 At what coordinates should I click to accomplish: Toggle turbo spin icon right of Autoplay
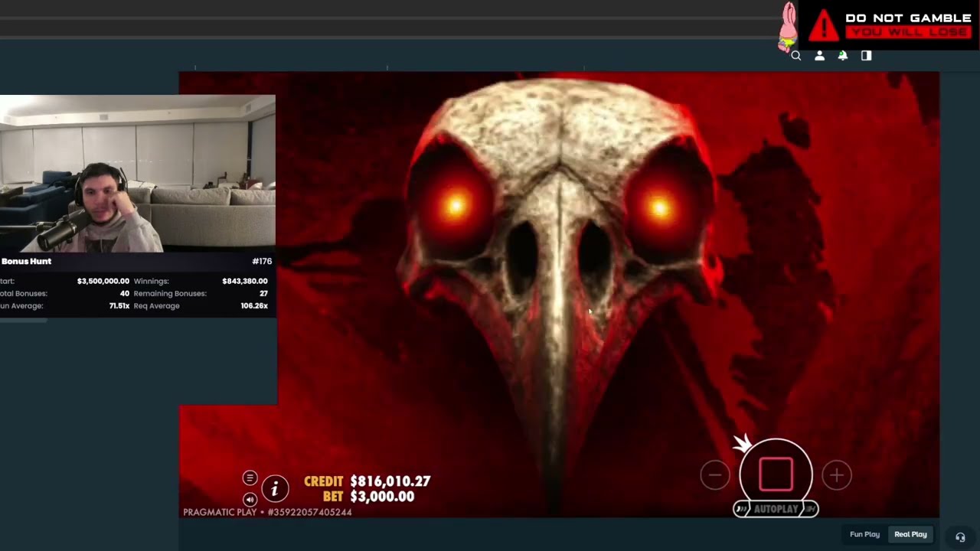pyautogui.click(x=810, y=509)
